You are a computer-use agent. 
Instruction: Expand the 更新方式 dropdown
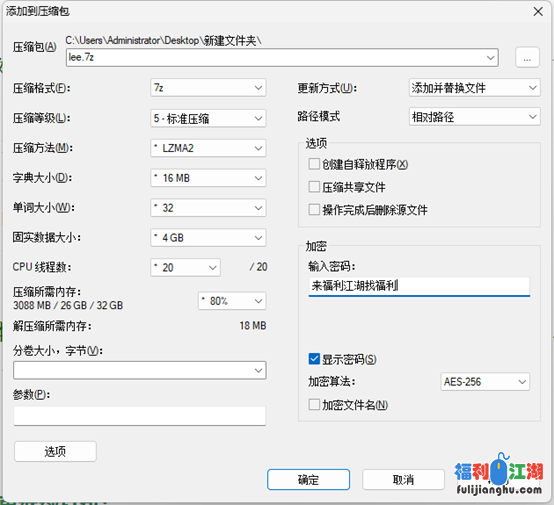click(475, 88)
